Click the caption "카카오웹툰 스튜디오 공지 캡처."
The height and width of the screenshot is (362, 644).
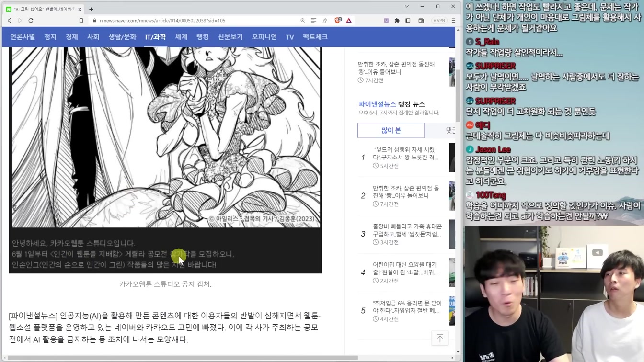pyautogui.click(x=165, y=284)
